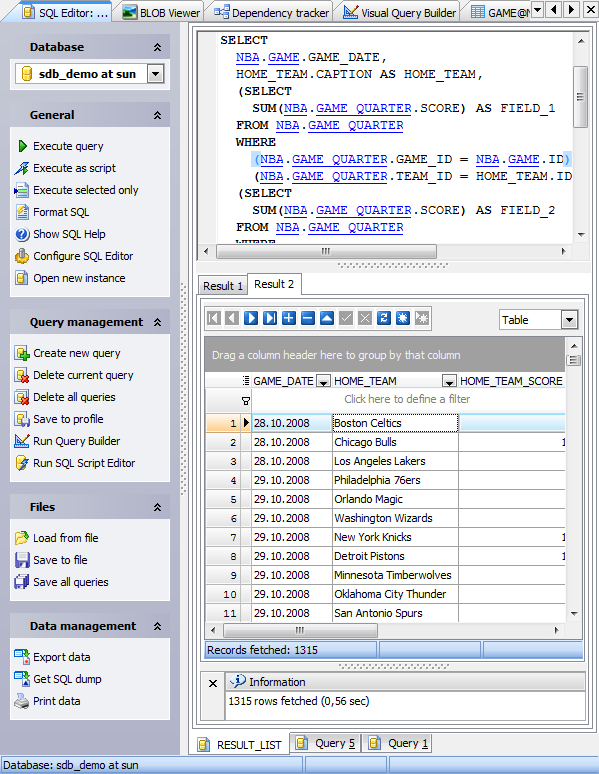Select the Result 1 tab

(x=223, y=286)
